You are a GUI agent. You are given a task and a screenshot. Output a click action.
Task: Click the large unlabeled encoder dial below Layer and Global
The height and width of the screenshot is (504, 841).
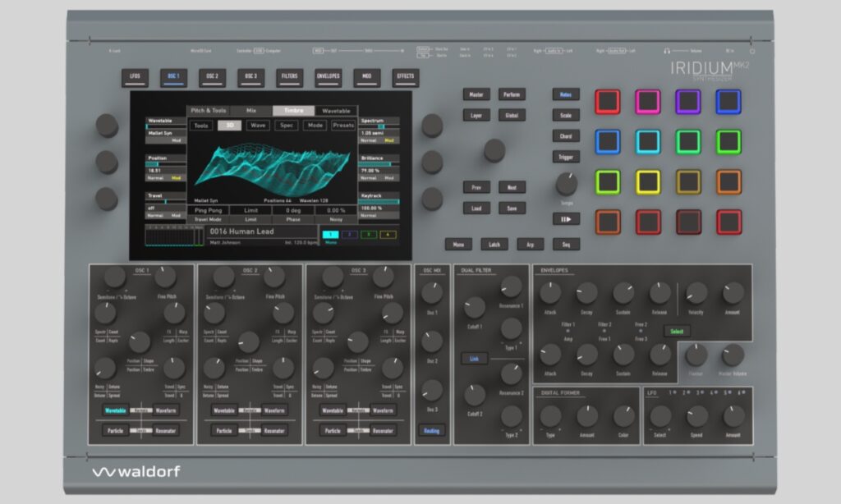(x=494, y=151)
